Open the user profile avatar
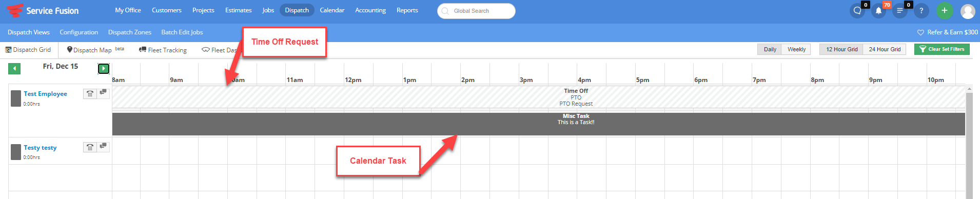The image size is (980, 199). [968, 11]
